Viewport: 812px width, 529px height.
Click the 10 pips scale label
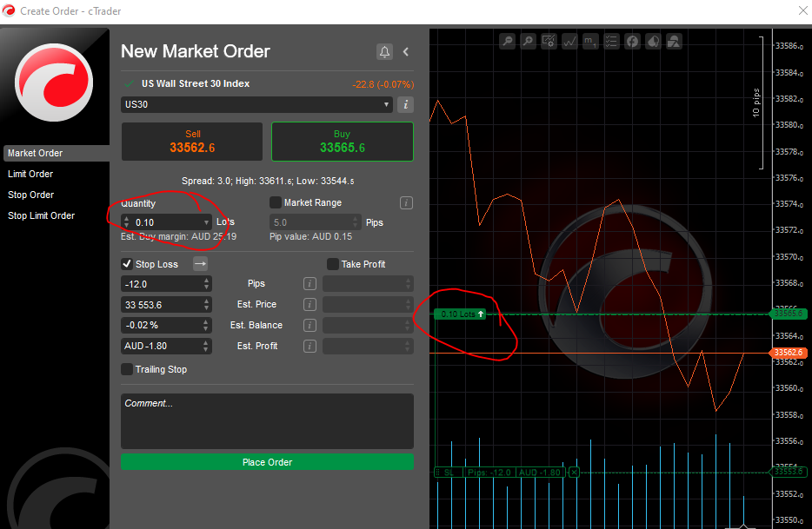pyautogui.click(x=756, y=103)
